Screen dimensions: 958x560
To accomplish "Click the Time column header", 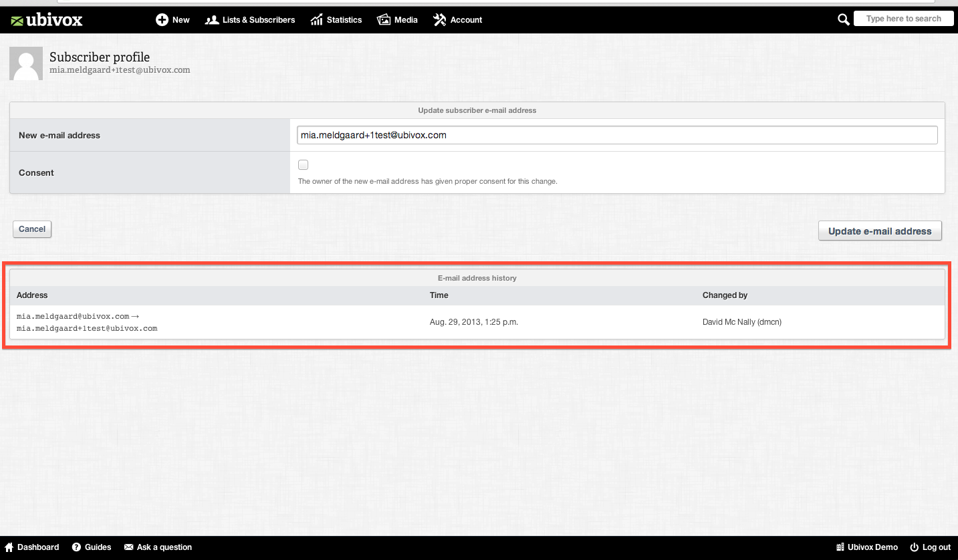I will coord(439,295).
